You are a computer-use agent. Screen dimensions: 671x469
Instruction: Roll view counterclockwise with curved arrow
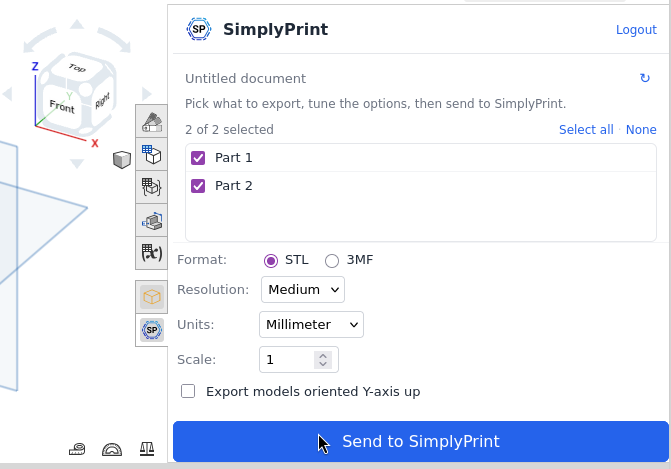click(x=39, y=40)
